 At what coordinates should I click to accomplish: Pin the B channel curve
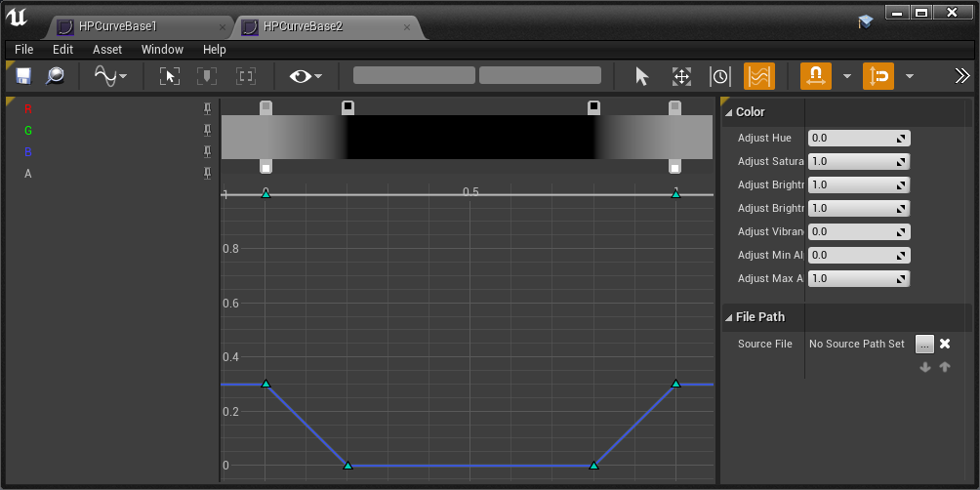click(x=208, y=152)
